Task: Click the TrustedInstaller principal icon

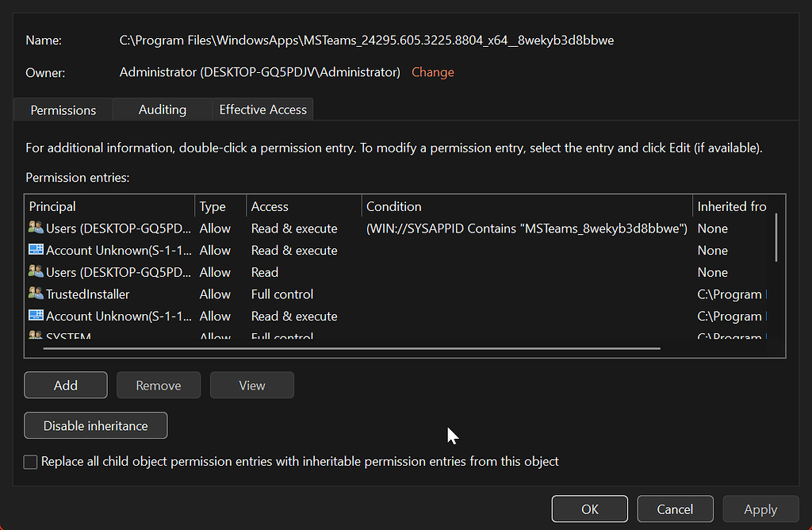Action: coord(35,294)
